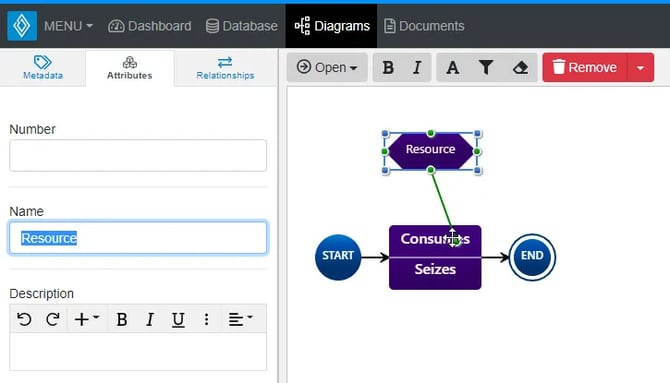Click the Description label
Image resolution: width=670 pixels, height=383 pixels.
pyautogui.click(x=41, y=294)
